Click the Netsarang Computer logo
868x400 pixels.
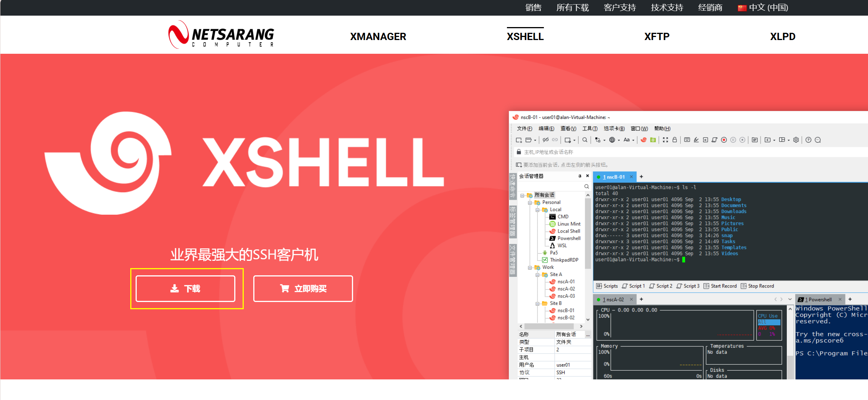point(221,35)
